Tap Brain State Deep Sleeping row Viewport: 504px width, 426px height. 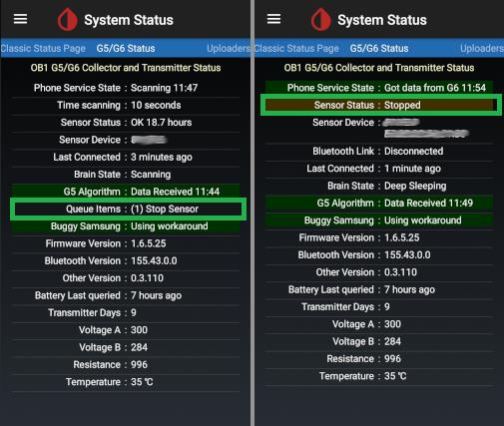coord(379,186)
